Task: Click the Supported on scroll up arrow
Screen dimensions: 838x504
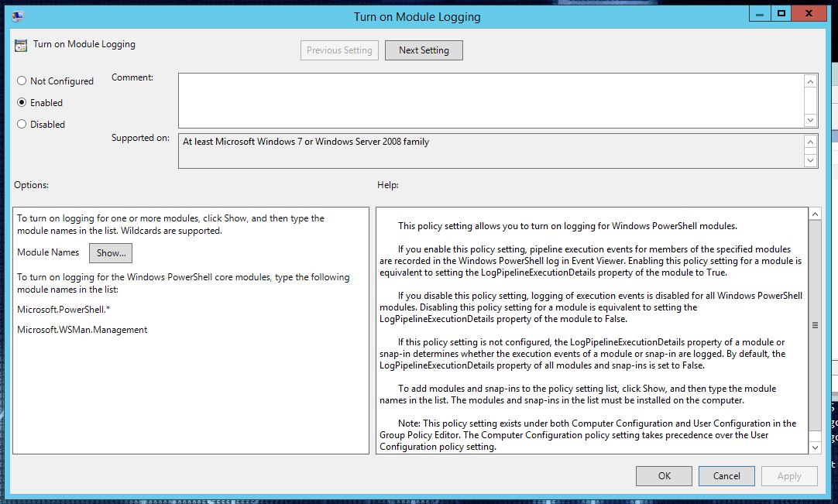Action: click(810, 142)
